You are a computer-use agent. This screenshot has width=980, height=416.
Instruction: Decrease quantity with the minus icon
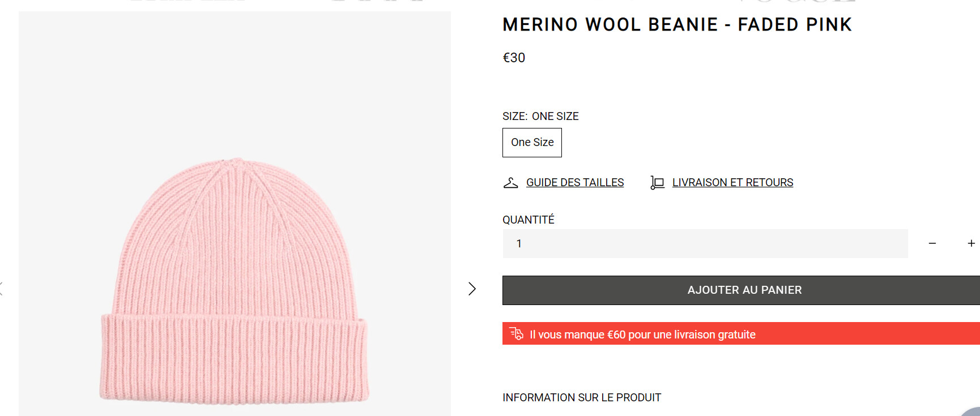932,243
